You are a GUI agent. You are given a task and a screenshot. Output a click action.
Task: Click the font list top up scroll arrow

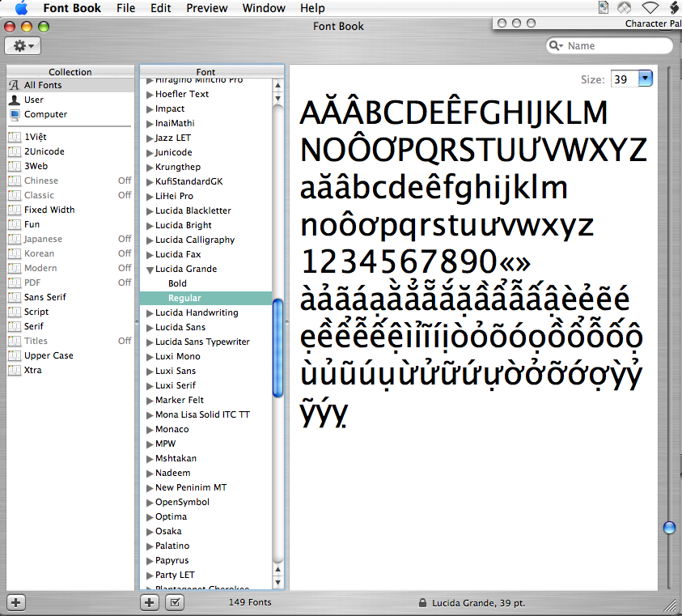pos(278,85)
